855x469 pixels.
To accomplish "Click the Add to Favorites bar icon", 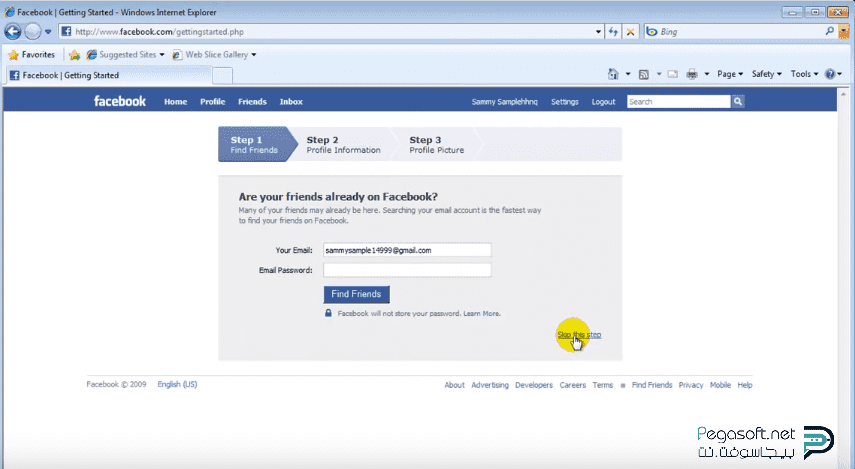I will (x=75, y=55).
